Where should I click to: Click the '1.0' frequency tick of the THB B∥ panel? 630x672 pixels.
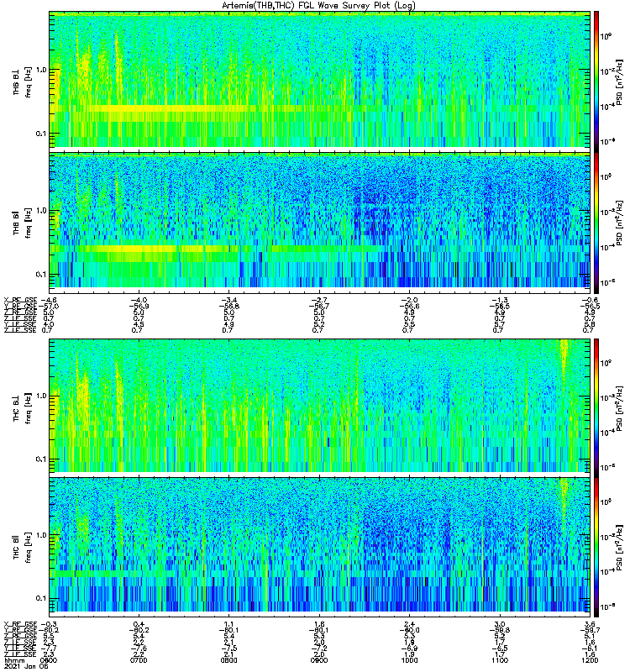coord(40,211)
